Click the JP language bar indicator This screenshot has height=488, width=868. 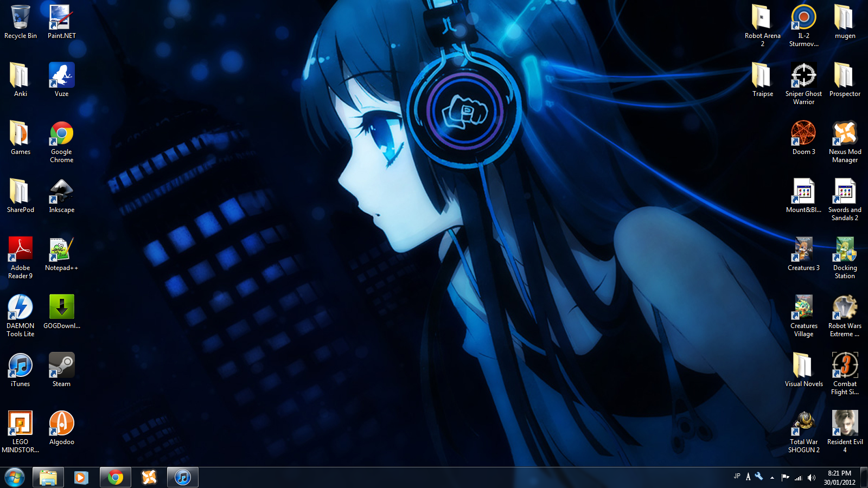click(x=737, y=476)
